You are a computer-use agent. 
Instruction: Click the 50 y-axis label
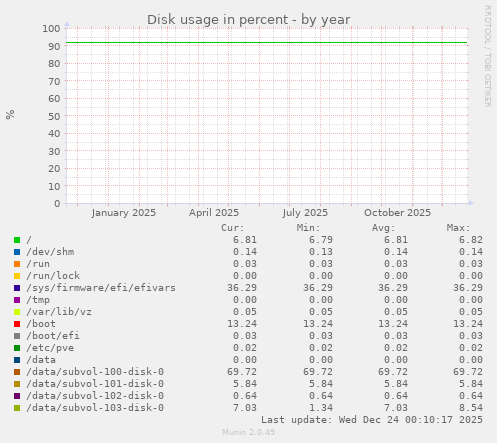[x=54, y=116]
